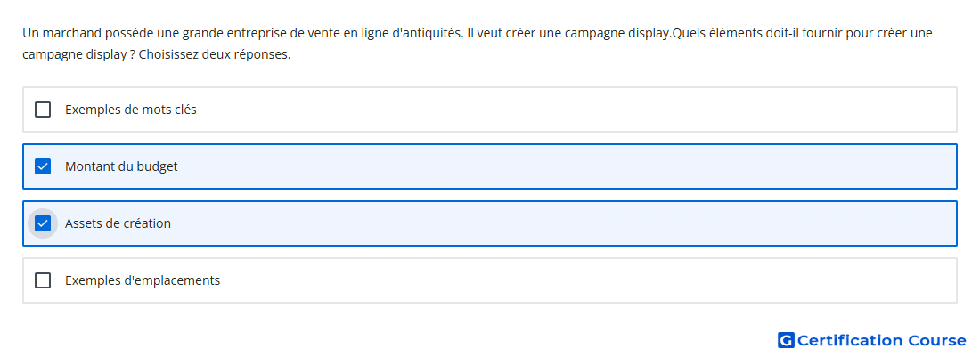Uncheck the "Montant du budget" checkbox
The image size is (980, 357).
[x=43, y=166]
